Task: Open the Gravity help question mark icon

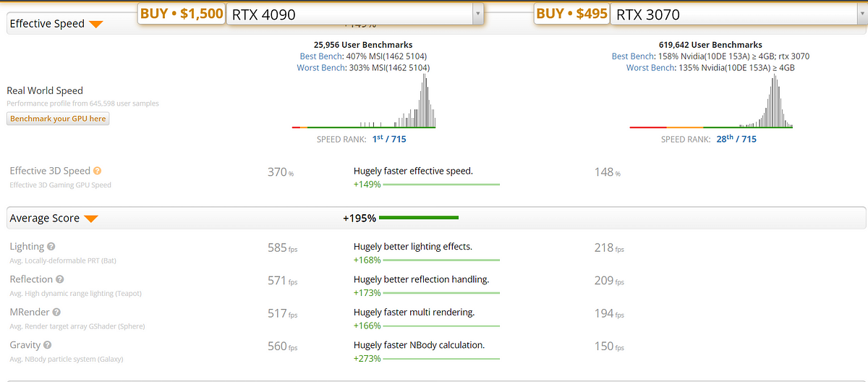Action: [x=47, y=346]
